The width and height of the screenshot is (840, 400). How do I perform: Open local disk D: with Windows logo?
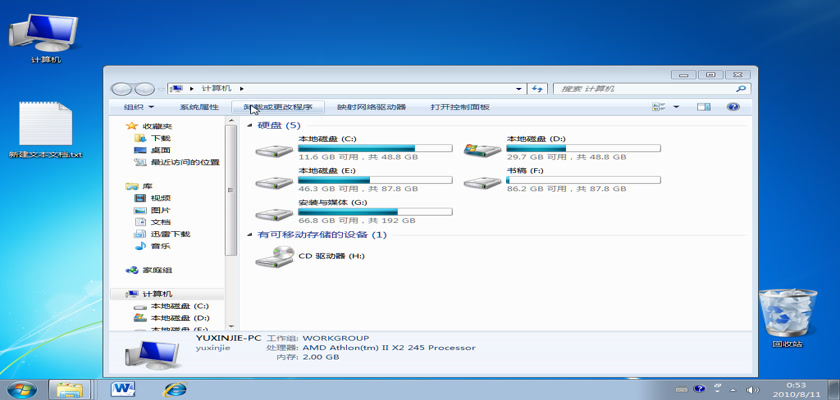point(482,151)
